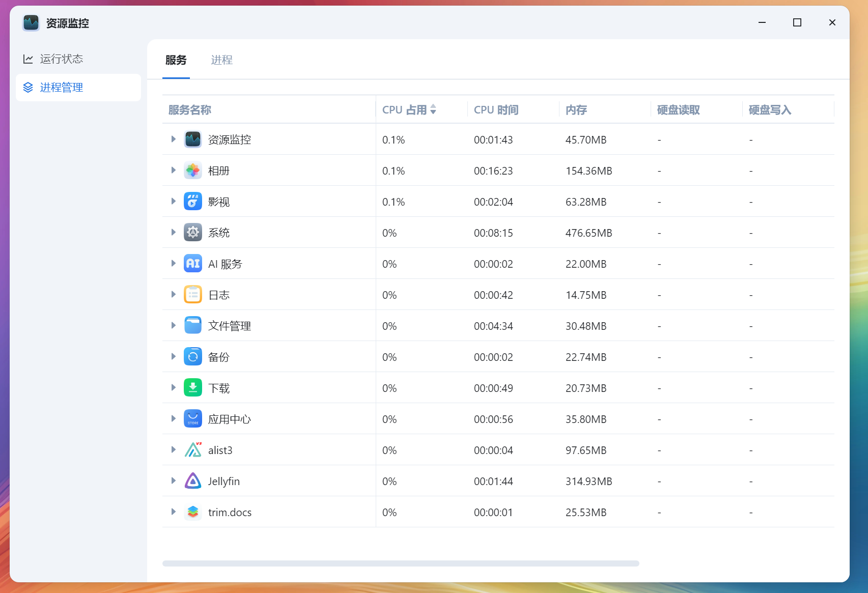Click the 00:01:44 Jellyfin CPU time
The height and width of the screenshot is (593, 868).
[x=493, y=482]
